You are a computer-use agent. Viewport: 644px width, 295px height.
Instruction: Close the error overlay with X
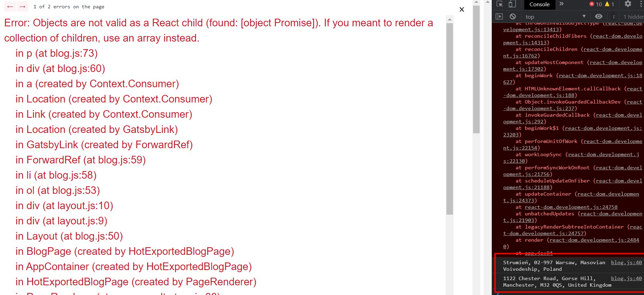[462, 9]
